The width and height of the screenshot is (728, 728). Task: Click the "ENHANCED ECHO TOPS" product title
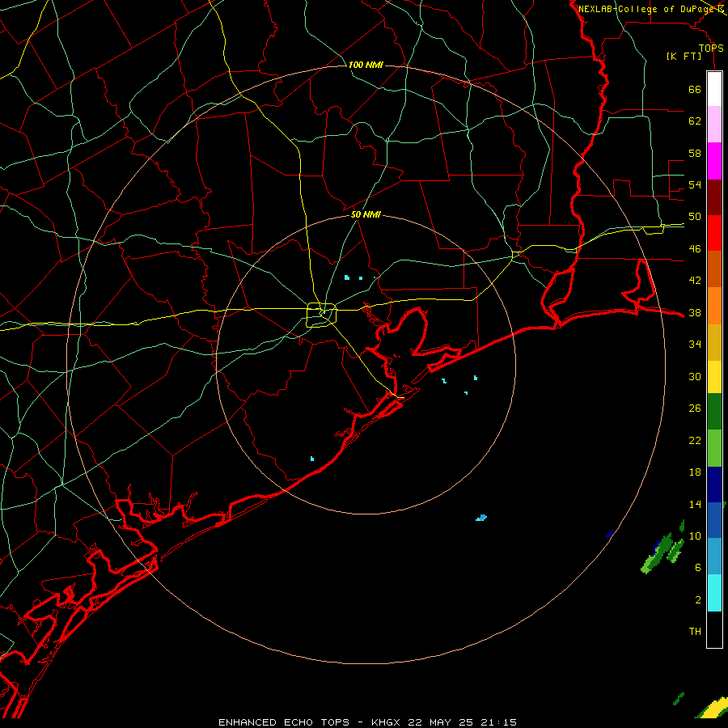tap(284, 722)
